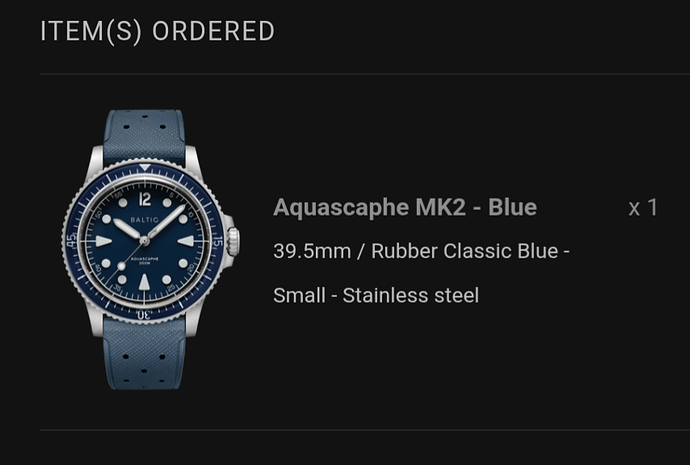Click the center of the watch hands
The height and width of the screenshot is (465, 690).
145,241
